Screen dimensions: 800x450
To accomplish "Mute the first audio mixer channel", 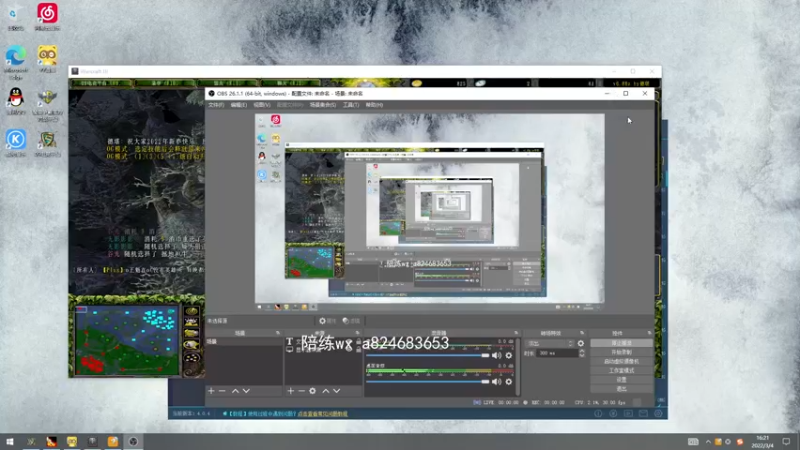I will 496,356.
